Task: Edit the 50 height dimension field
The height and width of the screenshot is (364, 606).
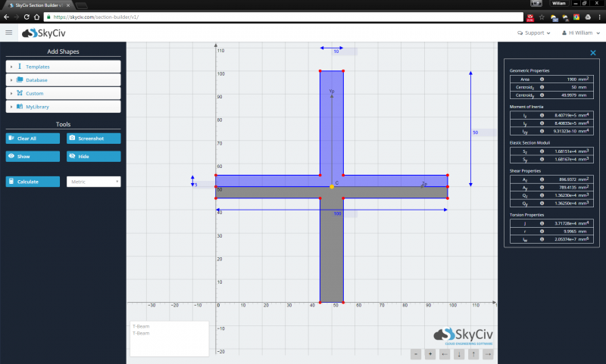Action: coord(484,132)
